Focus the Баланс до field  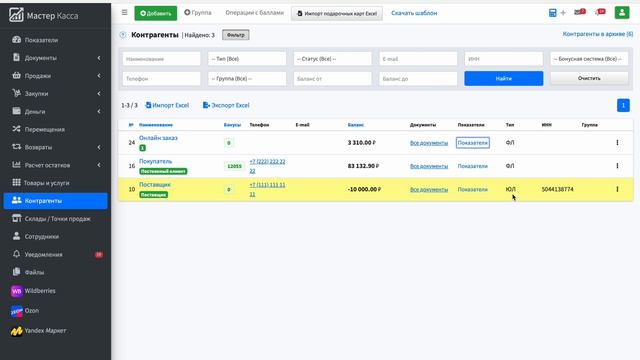click(x=418, y=78)
